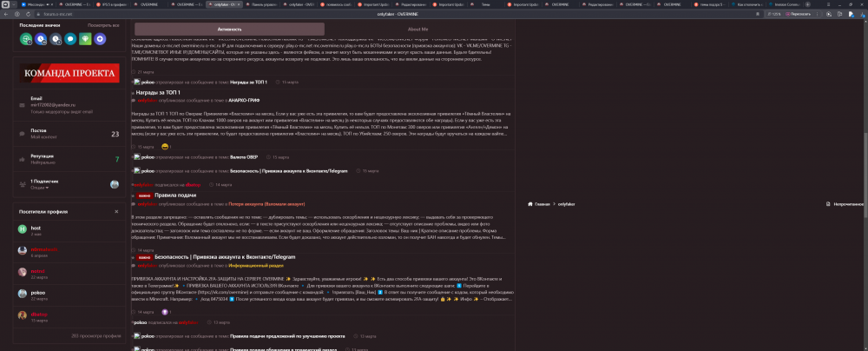The height and width of the screenshot is (351, 868).
Task: Open 'Валюта ОВЕР' topic link
Action: 244,157
